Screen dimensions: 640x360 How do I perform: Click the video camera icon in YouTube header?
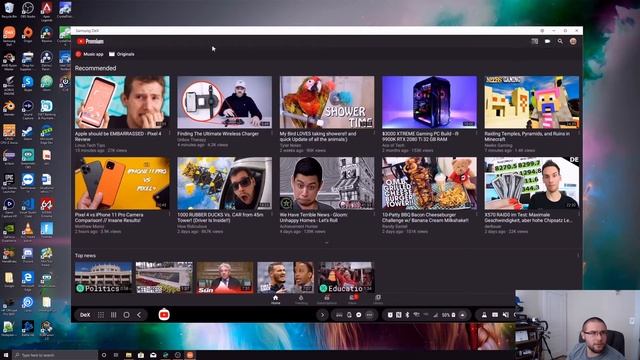pyautogui.click(x=547, y=41)
